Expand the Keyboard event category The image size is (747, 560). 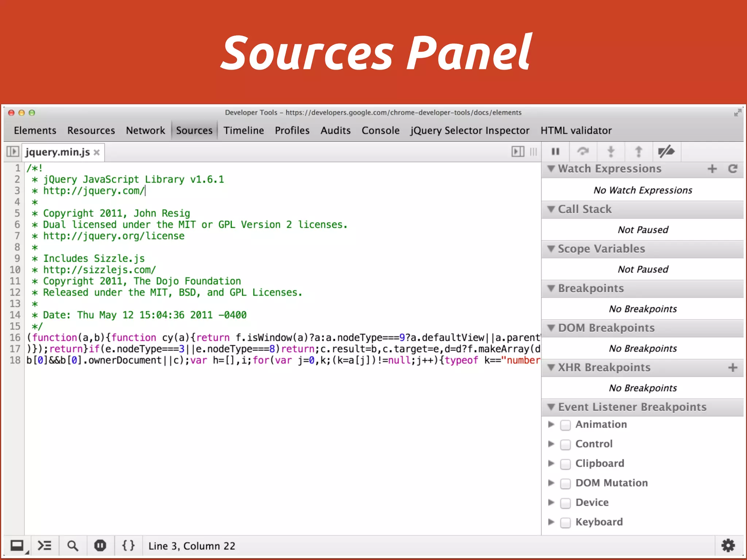pyautogui.click(x=551, y=522)
